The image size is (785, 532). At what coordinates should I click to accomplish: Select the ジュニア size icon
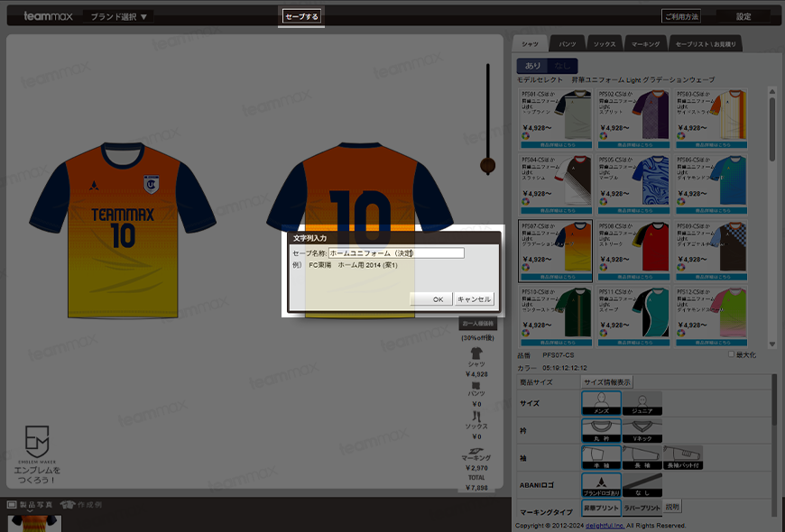tap(642, 403)
